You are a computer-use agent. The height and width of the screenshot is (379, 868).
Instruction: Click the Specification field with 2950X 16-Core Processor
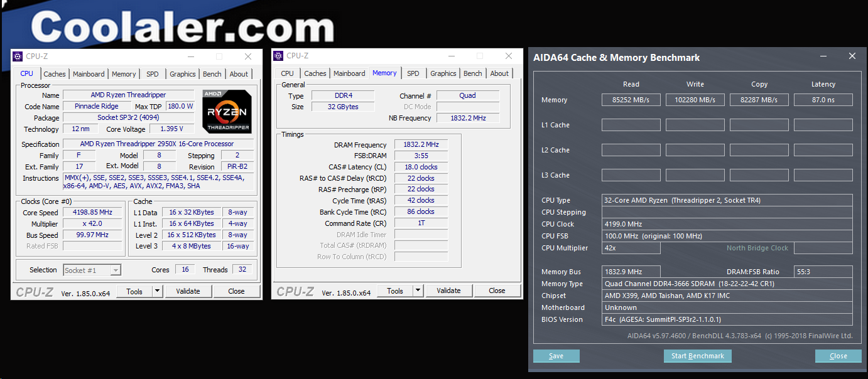coord(159,144)
